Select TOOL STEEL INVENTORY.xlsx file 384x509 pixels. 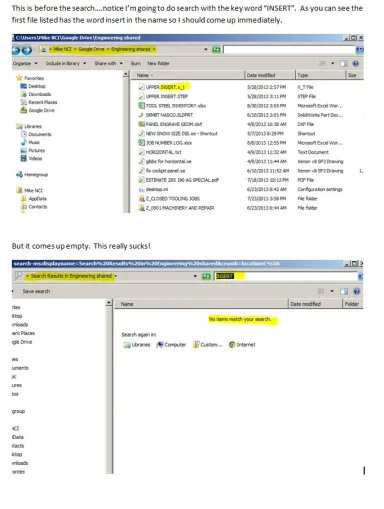click(172, 106)
